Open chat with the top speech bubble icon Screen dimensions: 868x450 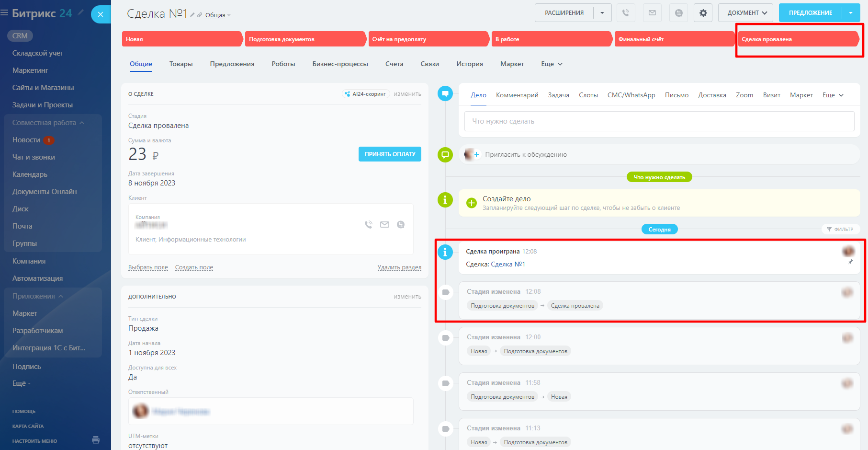click(x=679, y=13)
